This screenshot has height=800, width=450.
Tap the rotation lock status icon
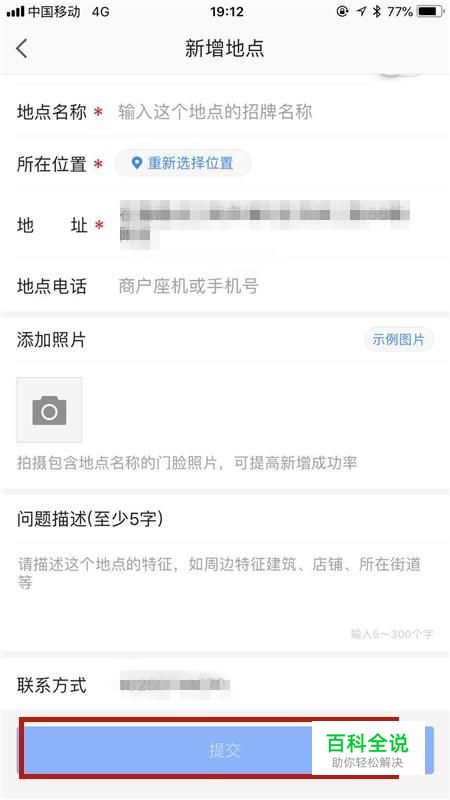click(342, 11)
